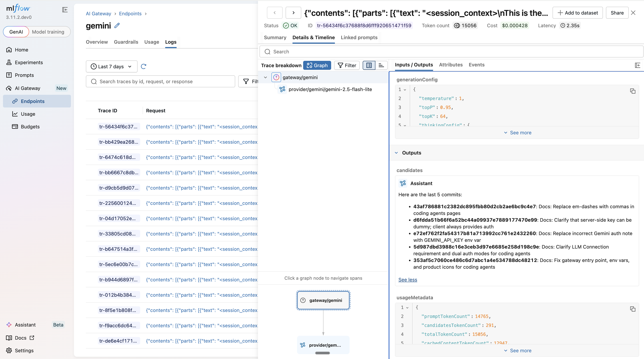This screenshot has width=644, height=359.
Task: Collapse the span details side panel icon
Action: click(x=637, y=65)
